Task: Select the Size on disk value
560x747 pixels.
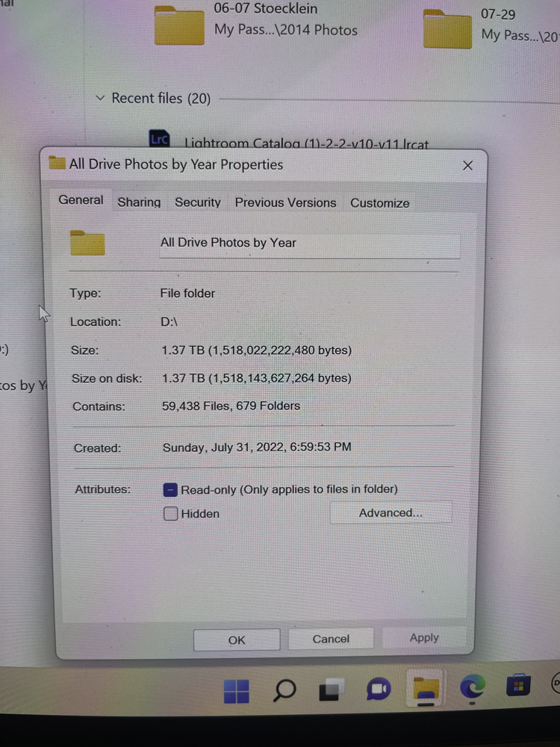Action: tap(257, 378)
